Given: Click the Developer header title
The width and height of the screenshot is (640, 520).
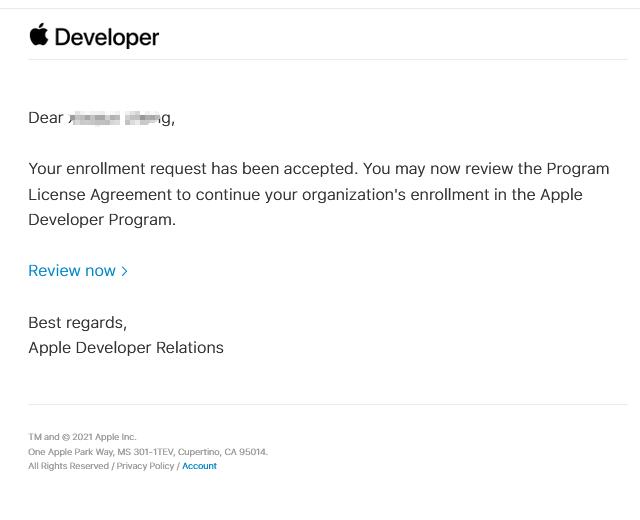Looking at the screenshot, I should coord(107,38).
